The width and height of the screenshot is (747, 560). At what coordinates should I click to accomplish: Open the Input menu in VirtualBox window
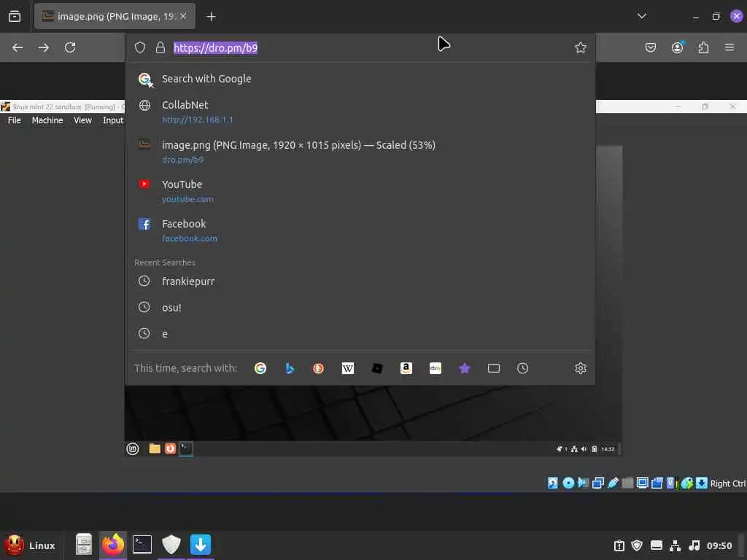click(x=113, y=120)
